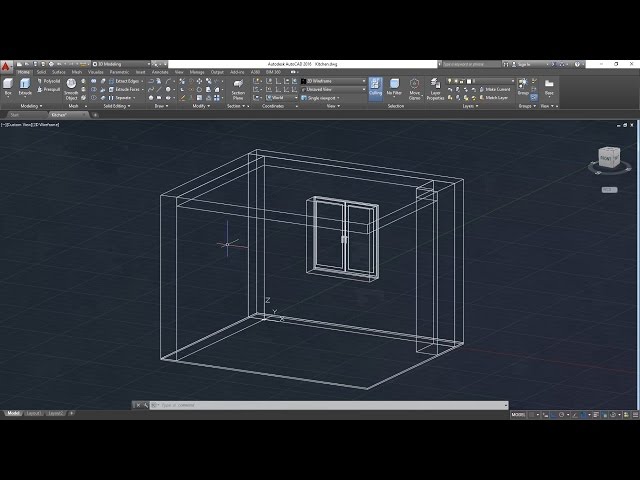Open the layer list dropdown
The height and width of the screenshot is (480, 640).
point(480,81)
